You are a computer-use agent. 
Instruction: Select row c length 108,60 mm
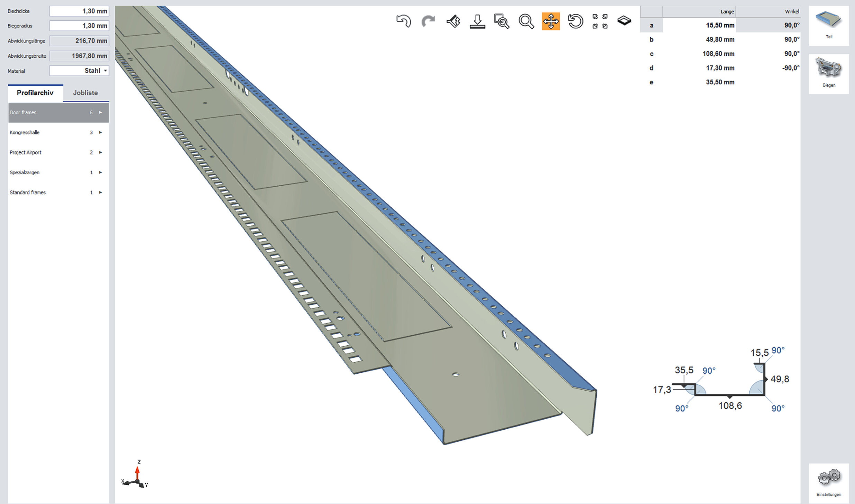pos(718,54)
